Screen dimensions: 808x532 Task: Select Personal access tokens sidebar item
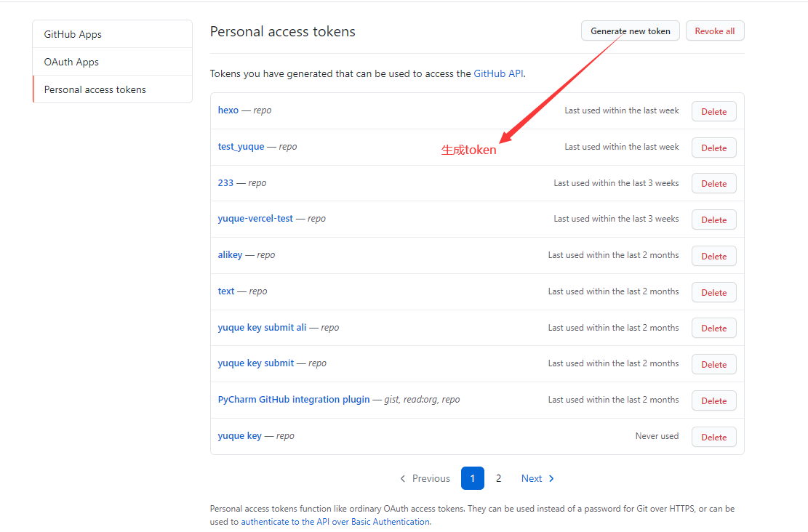112,89
